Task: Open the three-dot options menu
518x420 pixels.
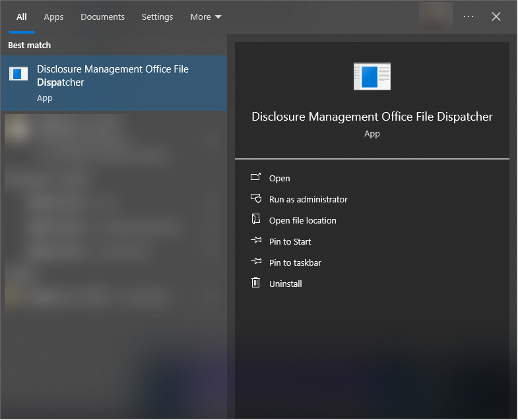Action: click(468, 16)
